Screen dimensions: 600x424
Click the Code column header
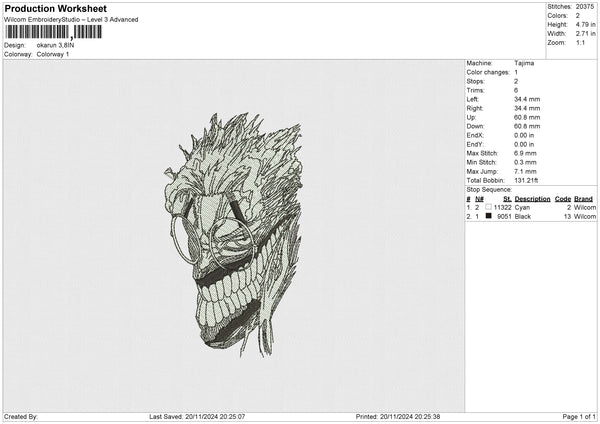coord(563,199)
